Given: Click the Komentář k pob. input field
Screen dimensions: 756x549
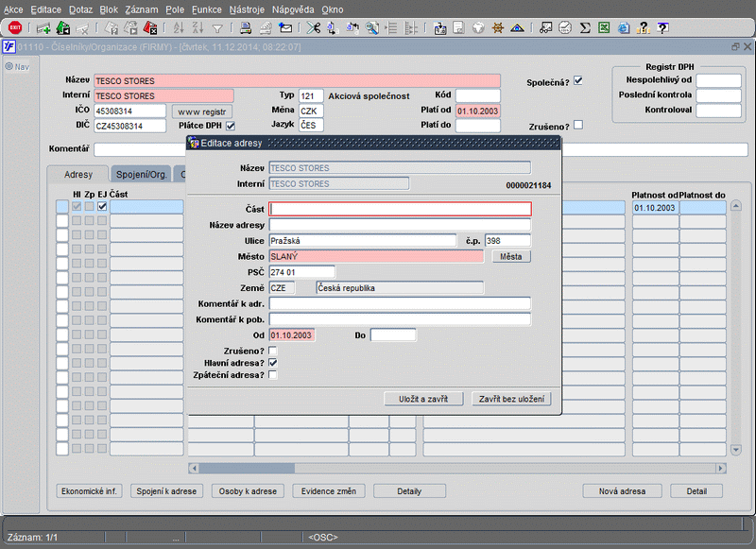Looking at the screenshot, I should (400, 319).
